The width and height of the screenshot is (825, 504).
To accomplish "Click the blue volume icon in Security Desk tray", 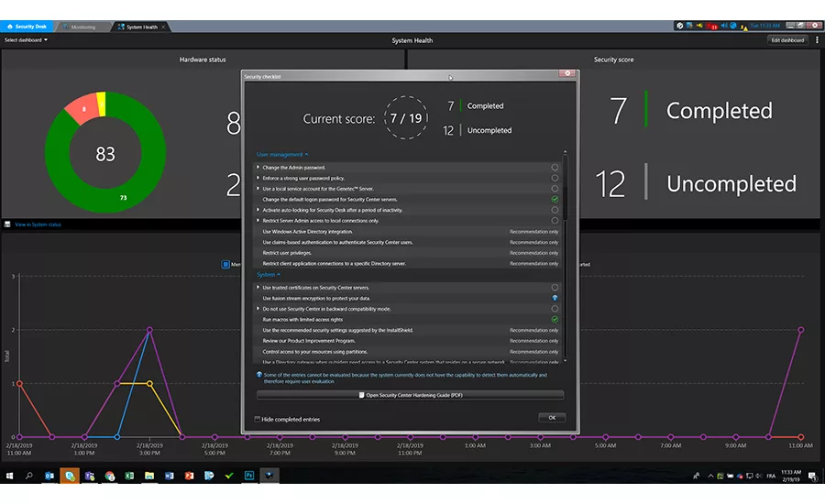I will pyautogui.click(x=724, y=26).
